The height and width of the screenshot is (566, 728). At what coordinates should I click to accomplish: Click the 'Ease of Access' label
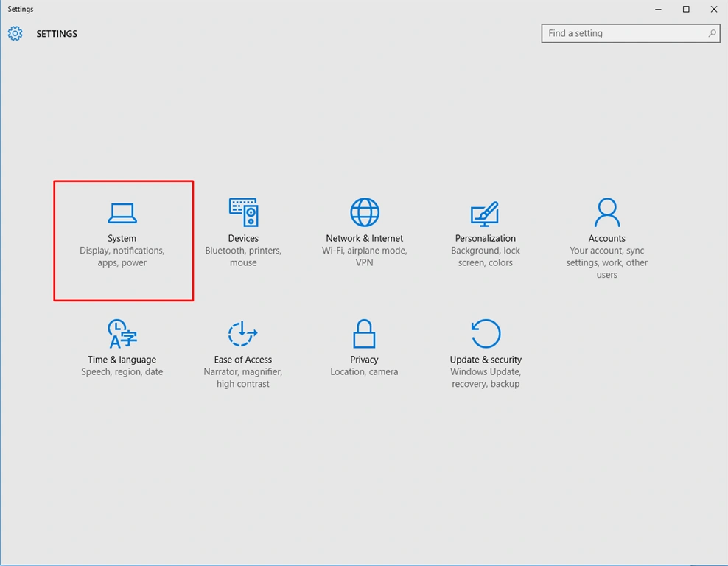pyautogui.click(x=243, y=360)
